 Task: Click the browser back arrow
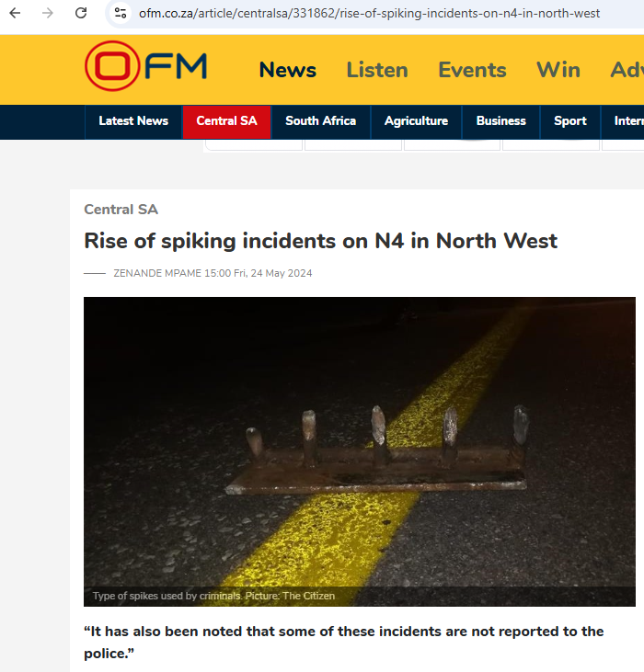pyautogui.click(x=15, y=13)
